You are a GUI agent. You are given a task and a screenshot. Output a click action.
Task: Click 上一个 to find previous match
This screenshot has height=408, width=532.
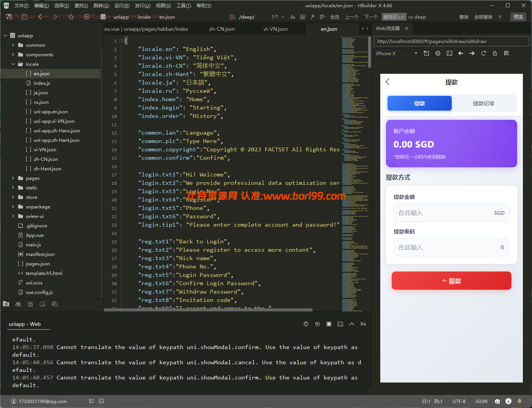pos(352,17)
